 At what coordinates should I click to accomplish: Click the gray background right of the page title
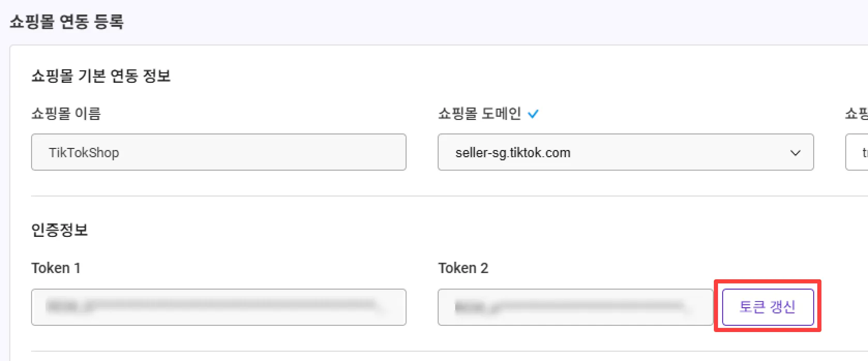(466, 22)
